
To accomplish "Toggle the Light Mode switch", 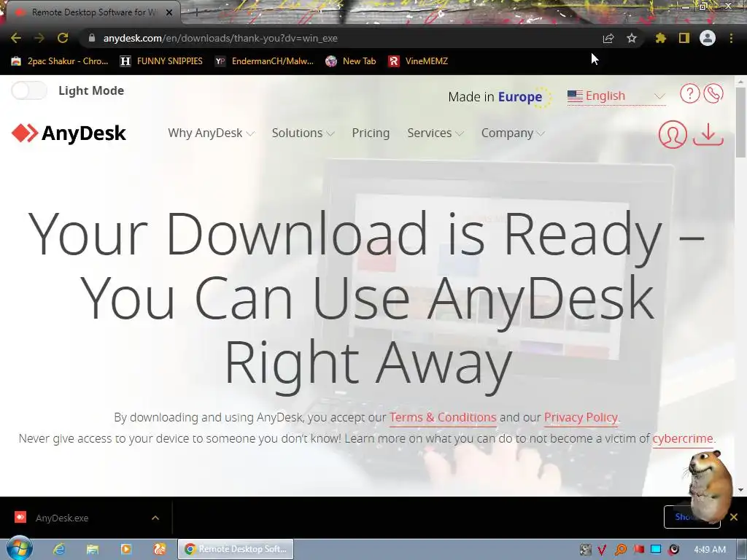I will pos(29,90).
